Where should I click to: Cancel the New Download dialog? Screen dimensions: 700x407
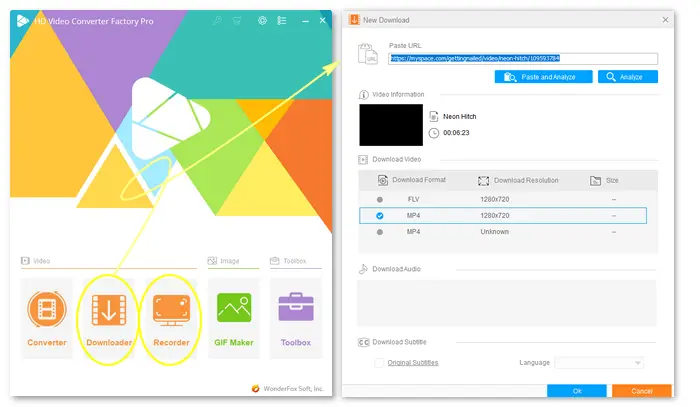point(641,391)
